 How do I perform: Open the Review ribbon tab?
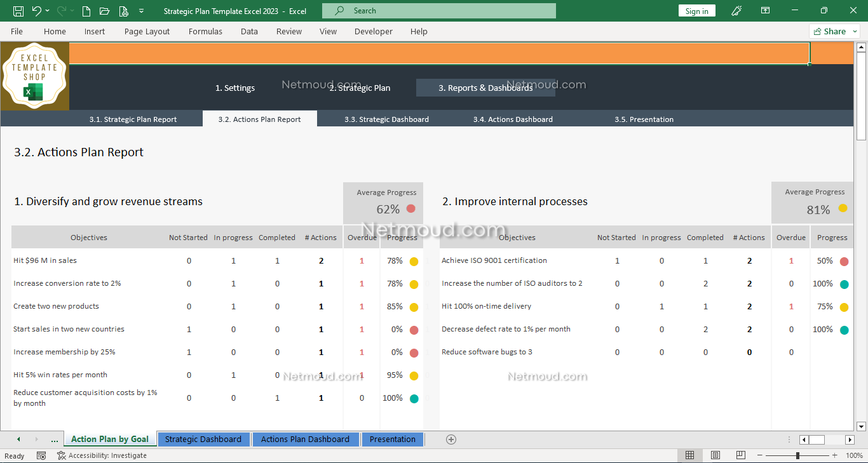tap(289, 31)
